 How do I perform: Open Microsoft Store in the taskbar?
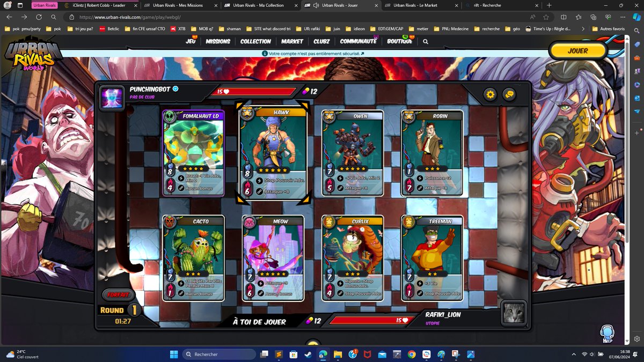pyautogui.click(x=293, y=354)
